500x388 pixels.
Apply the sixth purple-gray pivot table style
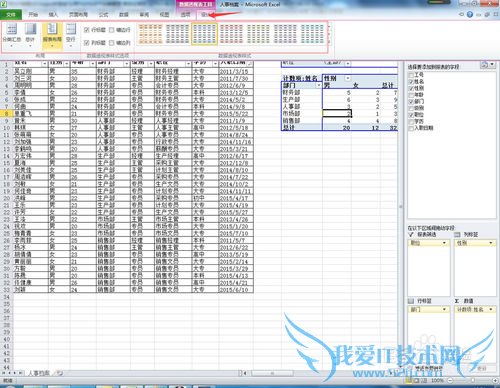pyautogui.click(x=285, y=34)
